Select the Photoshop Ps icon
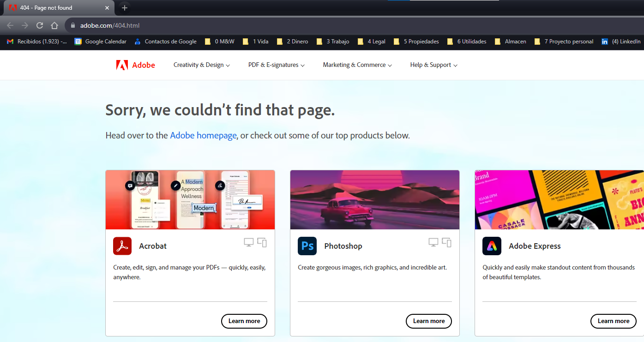 tap(307, 246)
